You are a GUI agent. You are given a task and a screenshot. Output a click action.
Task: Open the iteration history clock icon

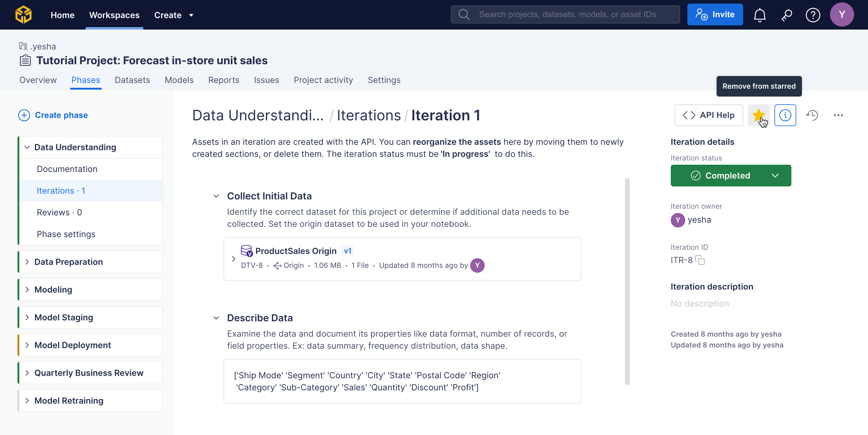812,115
